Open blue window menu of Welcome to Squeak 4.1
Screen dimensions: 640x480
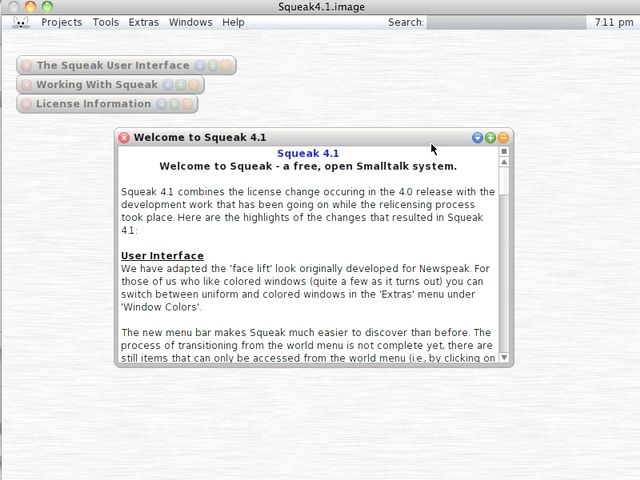click(477, 138)
